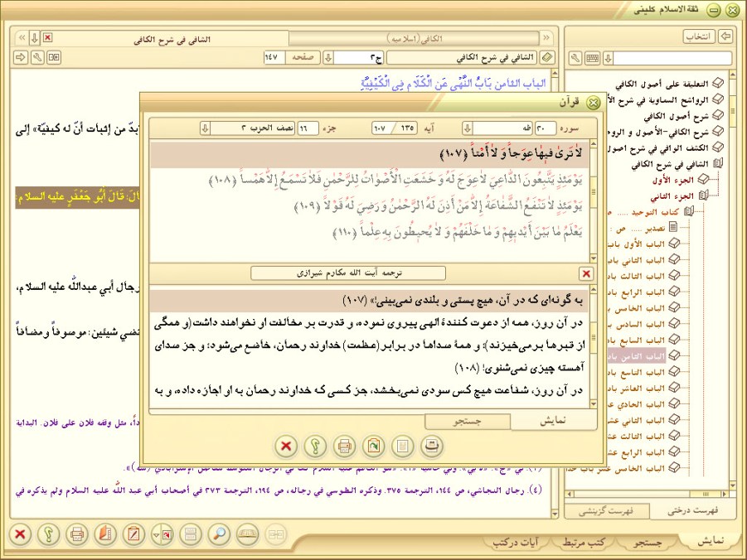This screenshot has width=747, height=560.
Task: Switch to the آیات درکتب bottom tab
Action: [x=515, y=542]
